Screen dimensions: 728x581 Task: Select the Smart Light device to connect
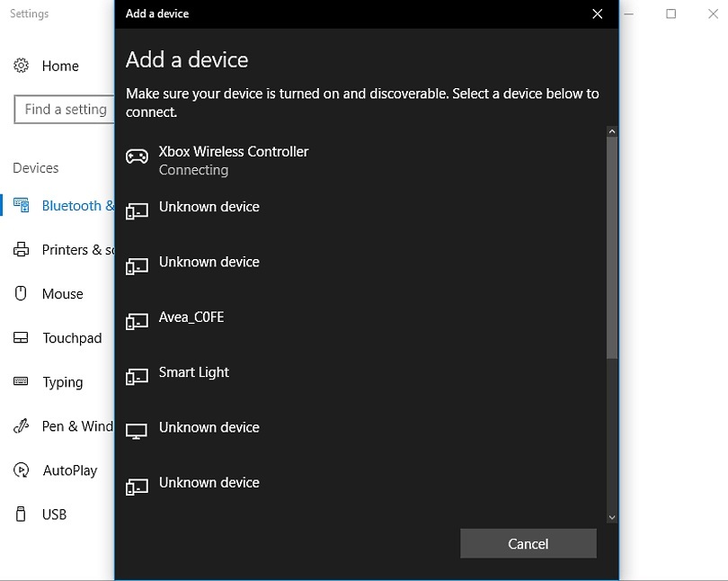click(x=194, y=372)
